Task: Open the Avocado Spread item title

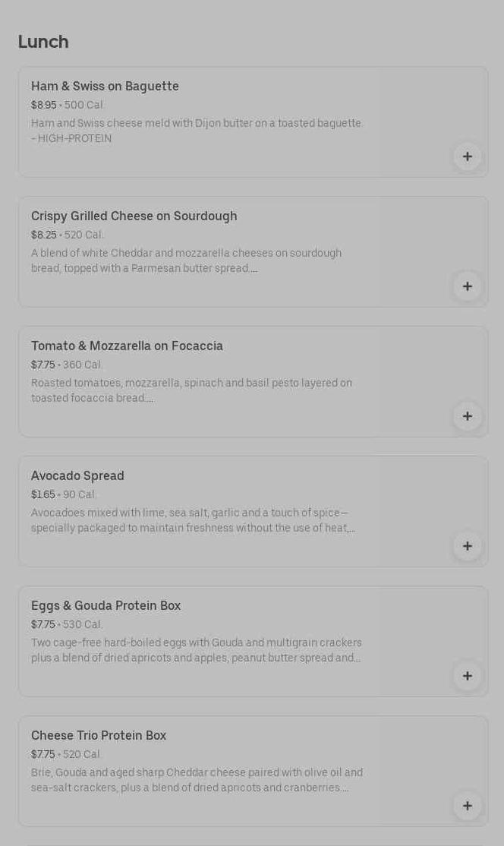Action: click(x=77, y=476)
